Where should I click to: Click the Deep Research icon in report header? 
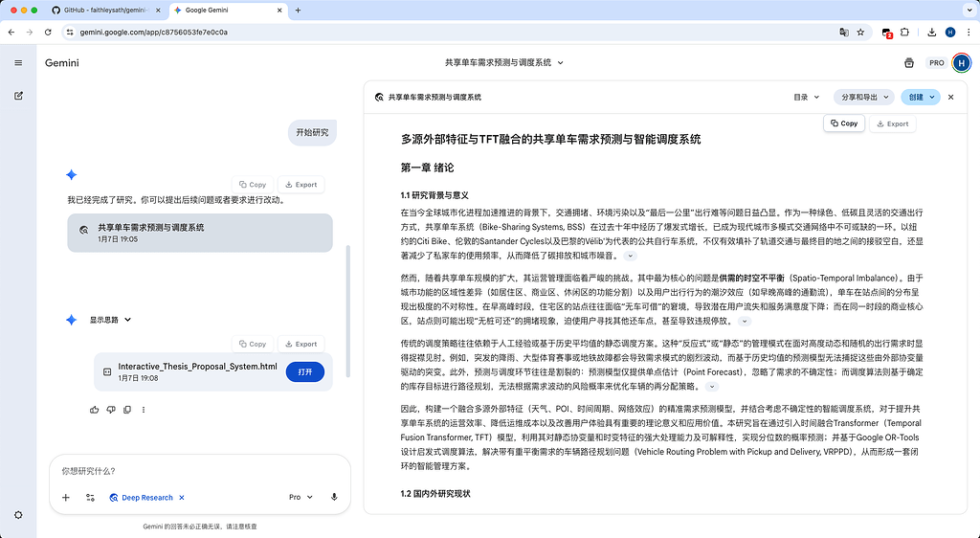tap(379, 97)
